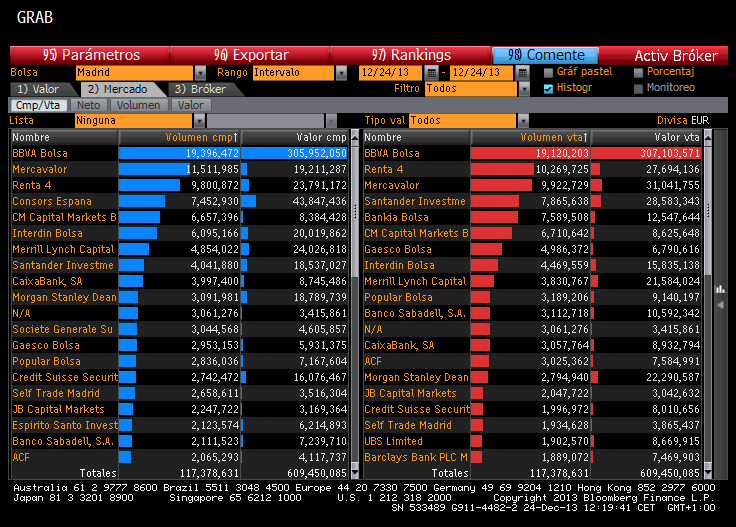Screen dimensions: 736x527
Task: Open the Tipo val Todos dropdown arrow
Action: (523, 121)
